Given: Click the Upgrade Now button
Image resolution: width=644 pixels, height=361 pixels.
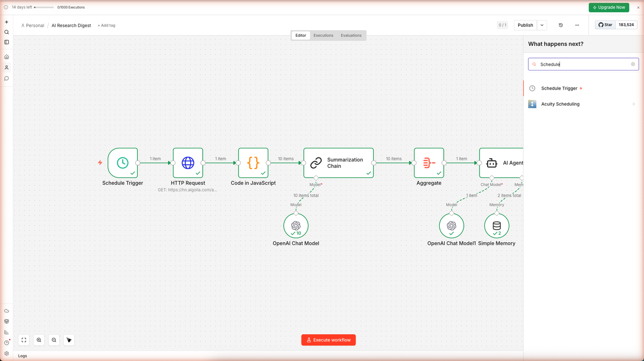Looking at the screenshot, I should coord(609,8).
